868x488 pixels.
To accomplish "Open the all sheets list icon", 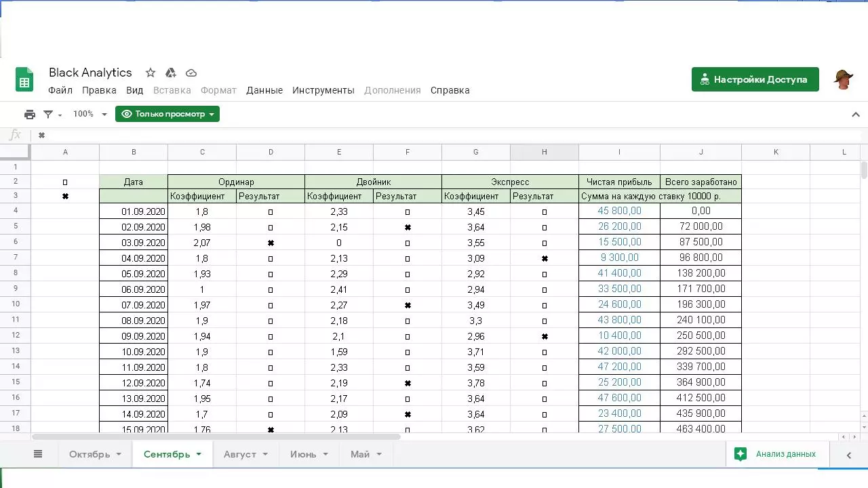I will point(38,454).
